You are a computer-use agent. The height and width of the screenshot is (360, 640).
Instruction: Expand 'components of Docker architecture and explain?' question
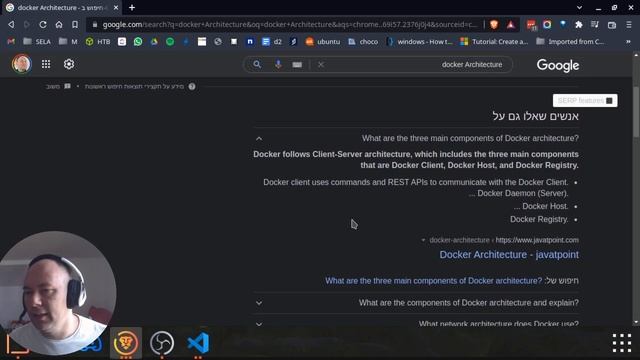point(416,303)
